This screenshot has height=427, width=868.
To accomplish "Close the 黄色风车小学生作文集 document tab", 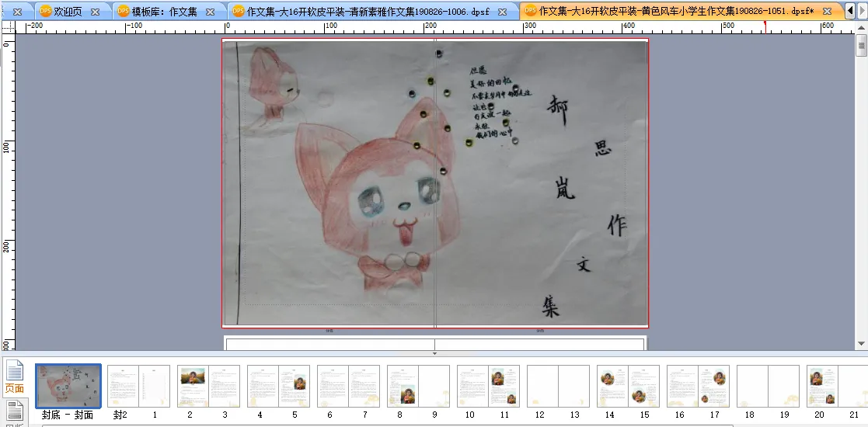I will pos(828,12).
